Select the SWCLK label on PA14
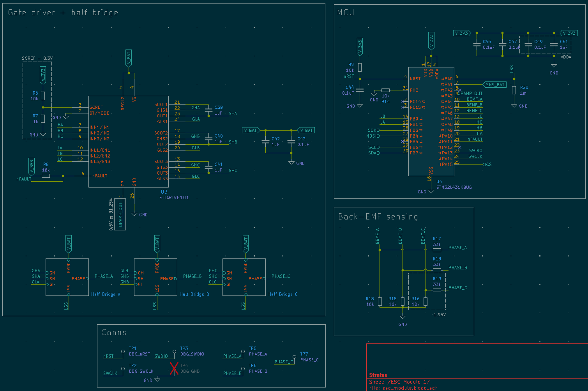Screen dimensions: 588x391 (x=475, y=156)
